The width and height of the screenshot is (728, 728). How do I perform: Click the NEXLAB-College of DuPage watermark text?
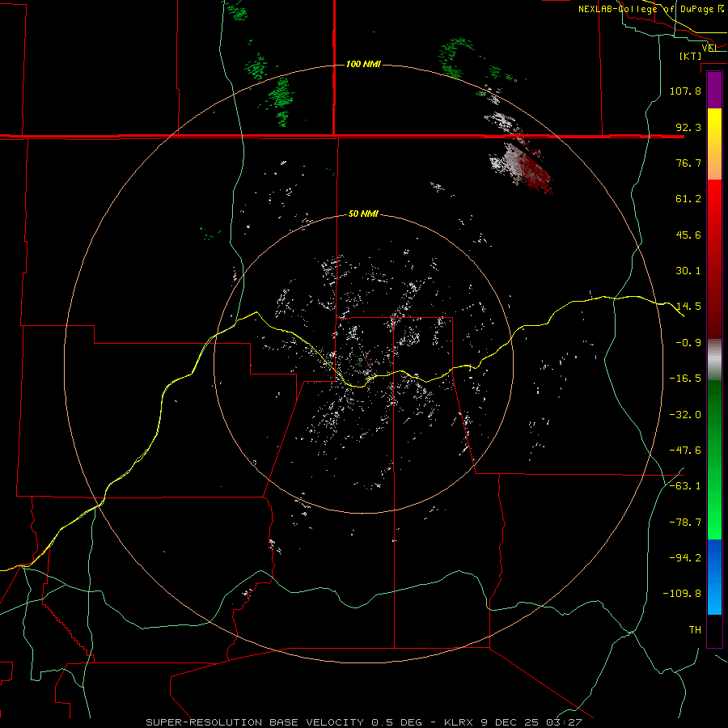[x=651, y=9]
